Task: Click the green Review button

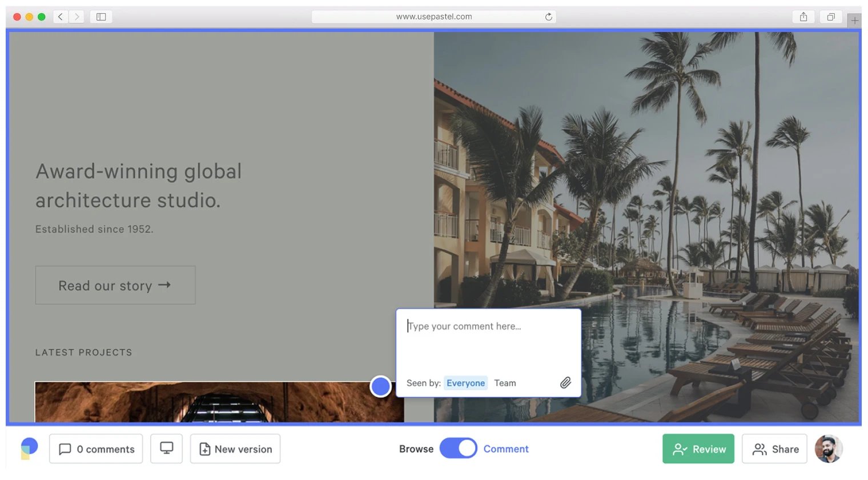Action: click(x=698, y=449)
